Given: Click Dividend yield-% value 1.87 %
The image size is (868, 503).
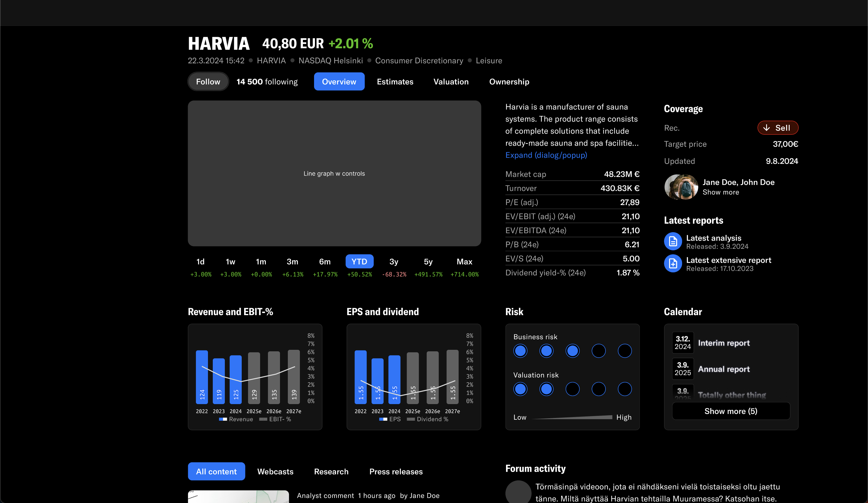Looking at the screenshot, I should (627, 273).
